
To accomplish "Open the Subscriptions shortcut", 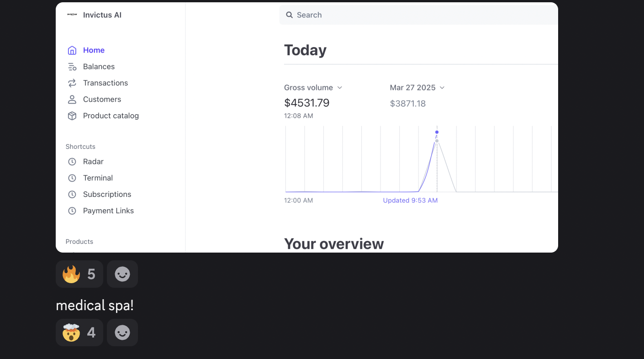I will pos(107,195).
